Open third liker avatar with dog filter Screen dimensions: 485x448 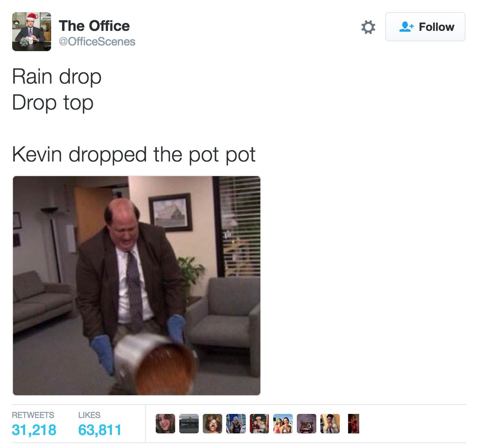[x=212, y=424]
